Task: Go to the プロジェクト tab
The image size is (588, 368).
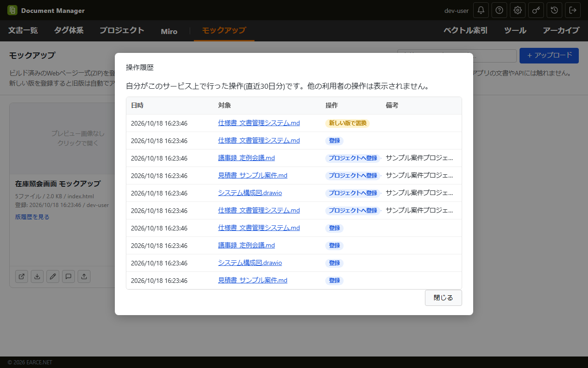Action: pos(122,31)
